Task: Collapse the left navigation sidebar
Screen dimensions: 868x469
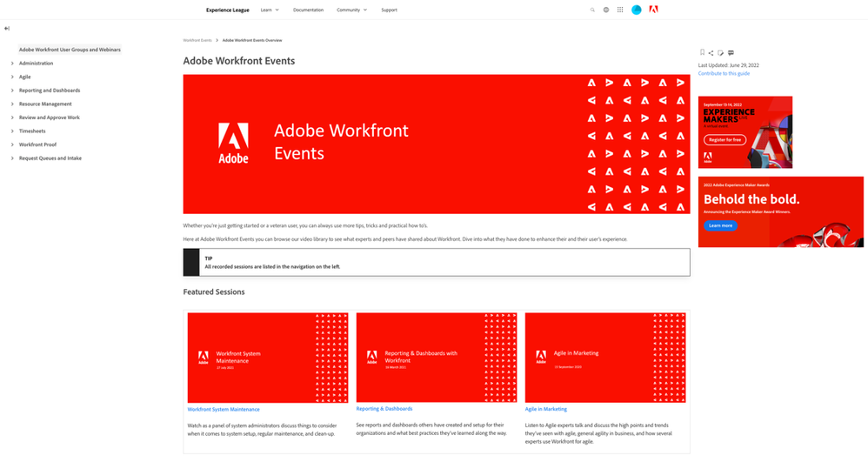Action: pyautogui.click(x=7, y=29)
